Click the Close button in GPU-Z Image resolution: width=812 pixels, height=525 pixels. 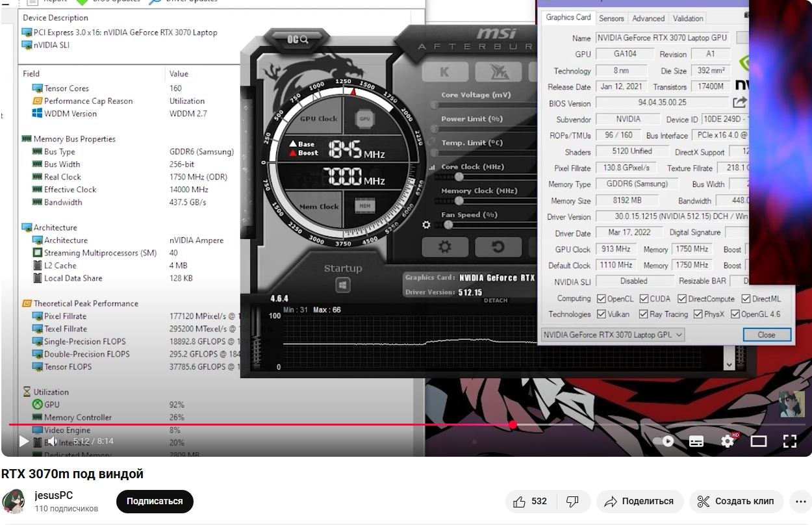point(767,335)
